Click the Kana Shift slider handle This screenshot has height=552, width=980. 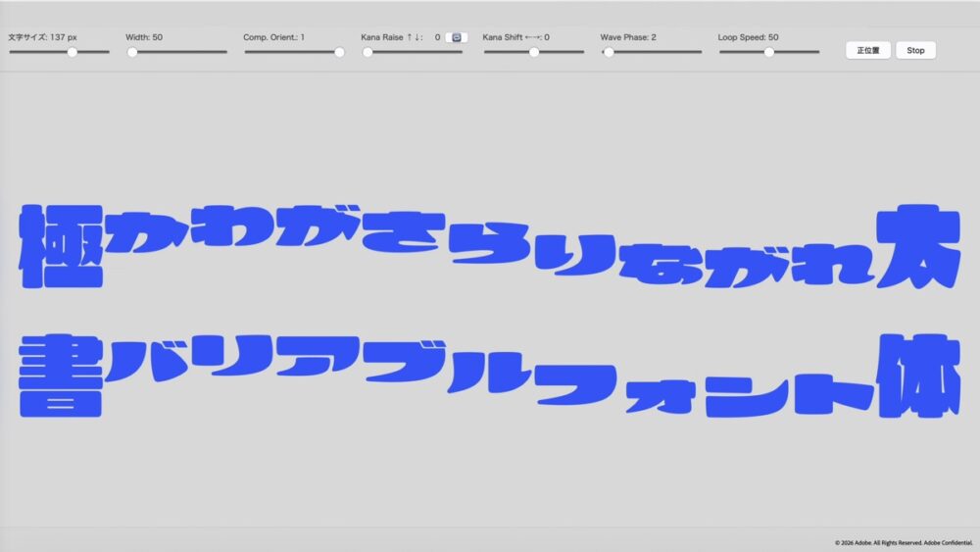[534, 52]
